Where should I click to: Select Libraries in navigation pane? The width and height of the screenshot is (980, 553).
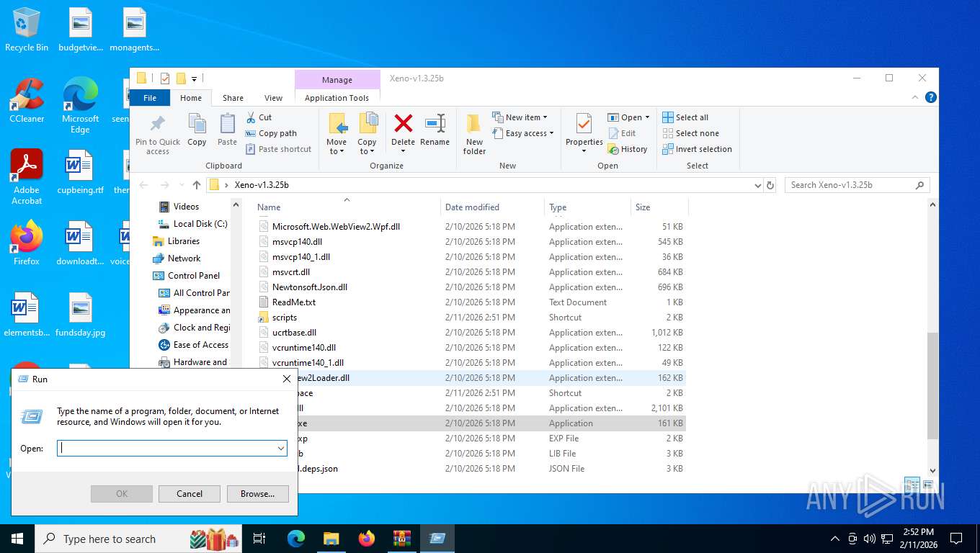184,241
